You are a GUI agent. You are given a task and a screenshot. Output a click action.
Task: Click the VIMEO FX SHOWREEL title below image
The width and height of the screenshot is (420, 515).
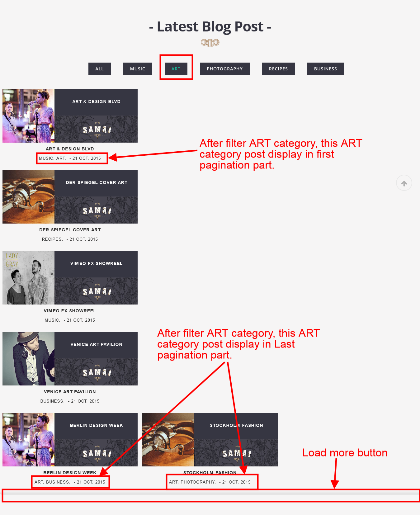click(70, 311)
